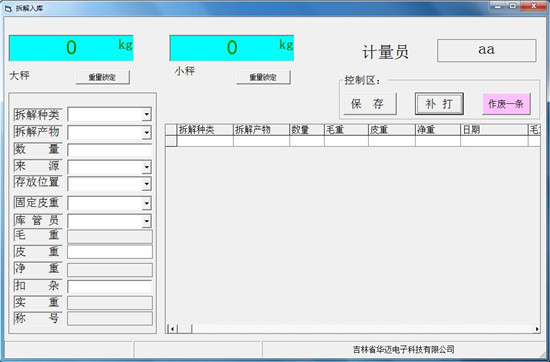Click the 拆解入库 window title icon
The width and height of the screenshot is (550, 362).
pyautogui.click(x=8, y=8)
